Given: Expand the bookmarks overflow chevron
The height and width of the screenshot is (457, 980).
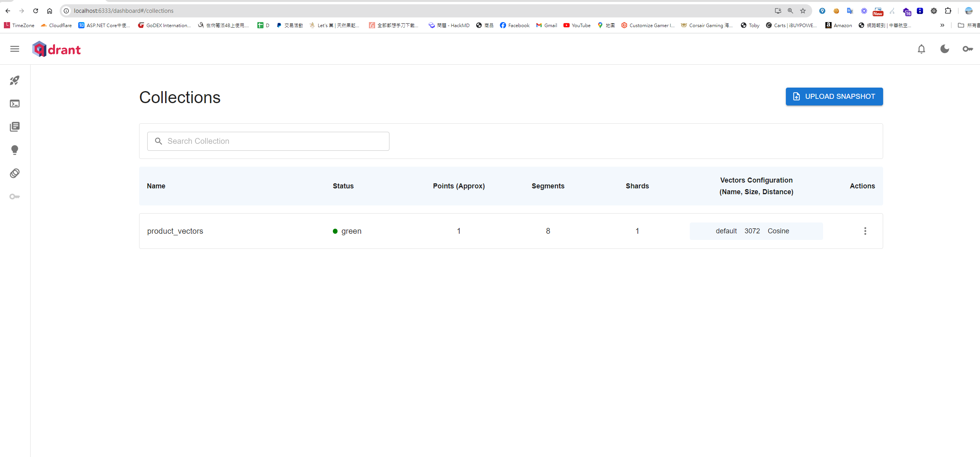Looking at the screenshot, I should (x=942, y=25).
